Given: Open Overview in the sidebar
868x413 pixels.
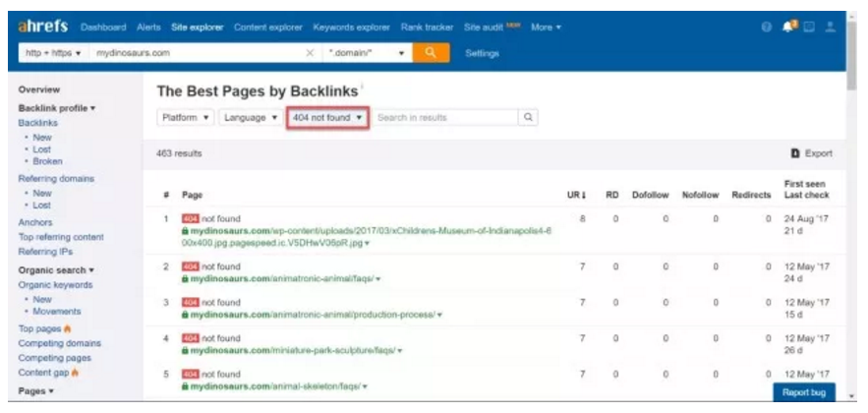Looking at the screenshot, I should [x=38, y=89].
